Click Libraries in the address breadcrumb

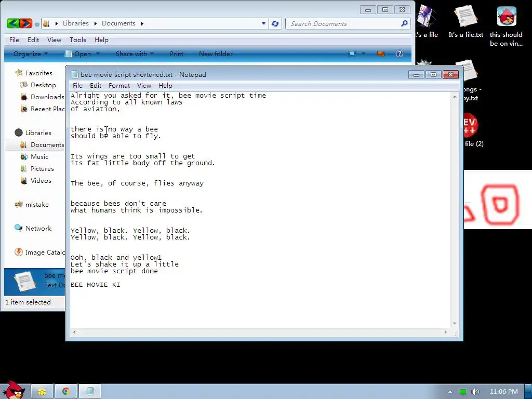pos(76,23)
